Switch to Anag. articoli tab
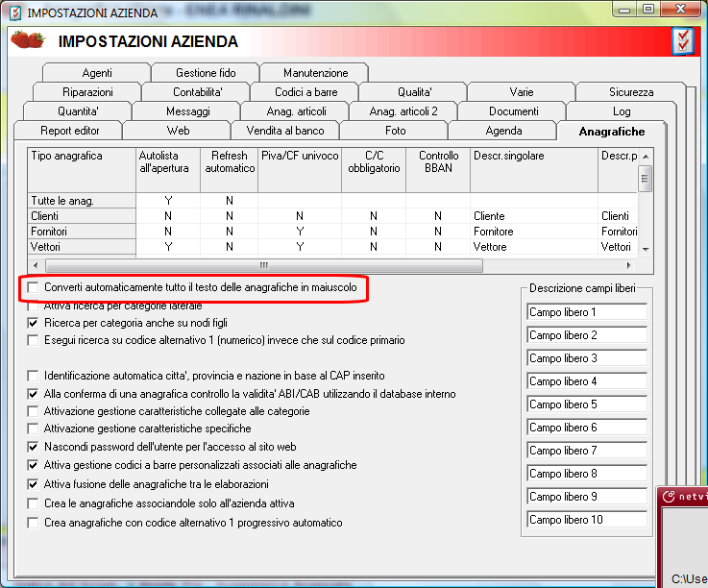Screen dimensions: 708x588 coord(296,111)
